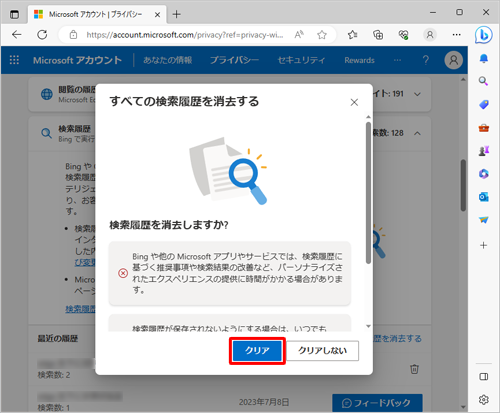Click the dialog scrollbar down arrow
500x413 pixels.
[x=368, y=326]
